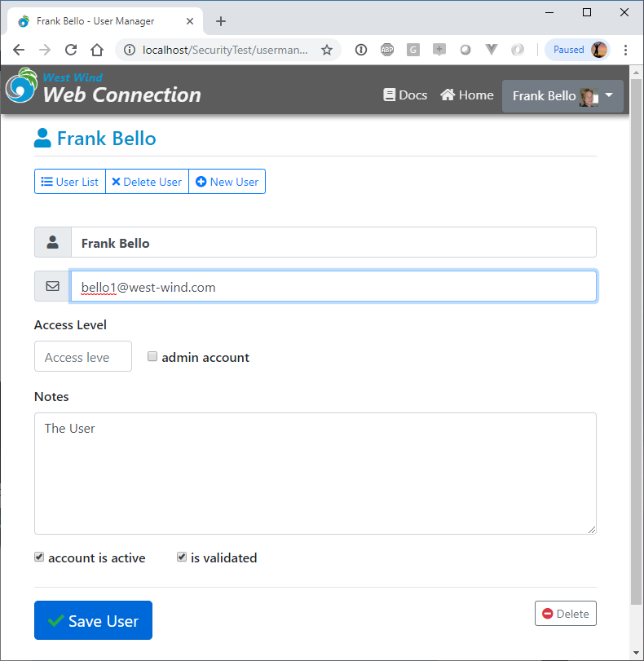Go to the browser home page icon

tap(97, 50)
